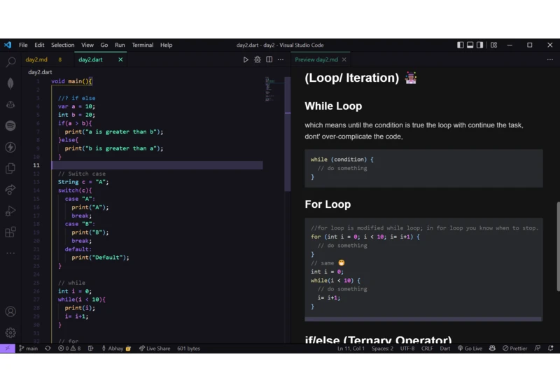Open the Explorer files icon in the activity bar
Viewport: 560px width, 392px height.
(10, 168)
